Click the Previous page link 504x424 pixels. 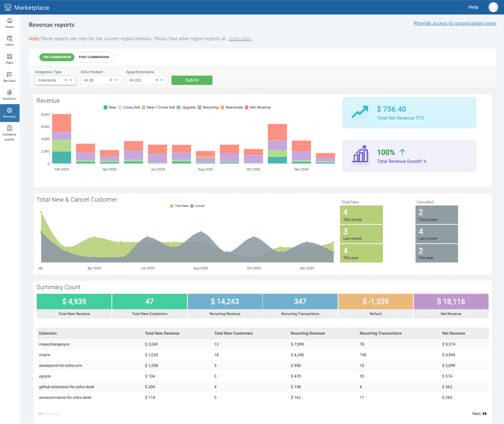[x=49, y=413]
